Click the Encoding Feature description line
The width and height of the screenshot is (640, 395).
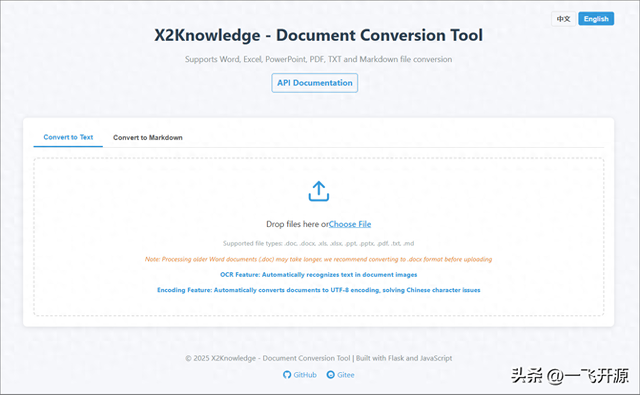tap(318, 290)
